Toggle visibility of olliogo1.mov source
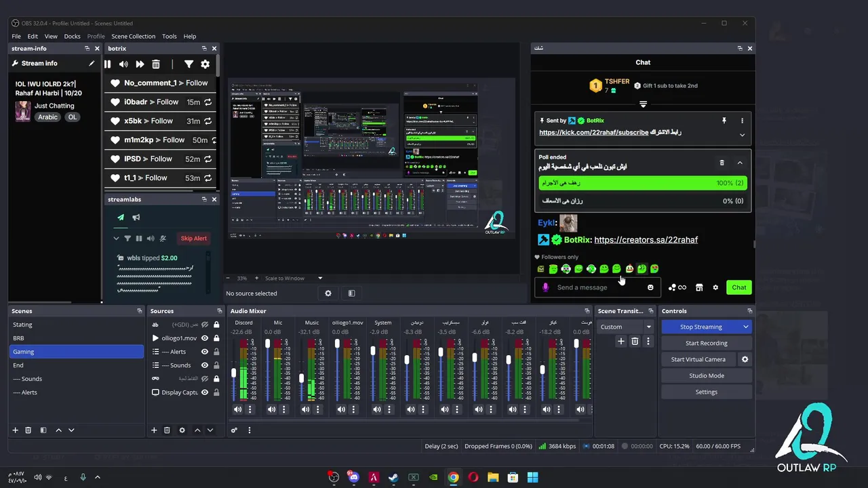 pyautogui.click(x=205, y=338)
